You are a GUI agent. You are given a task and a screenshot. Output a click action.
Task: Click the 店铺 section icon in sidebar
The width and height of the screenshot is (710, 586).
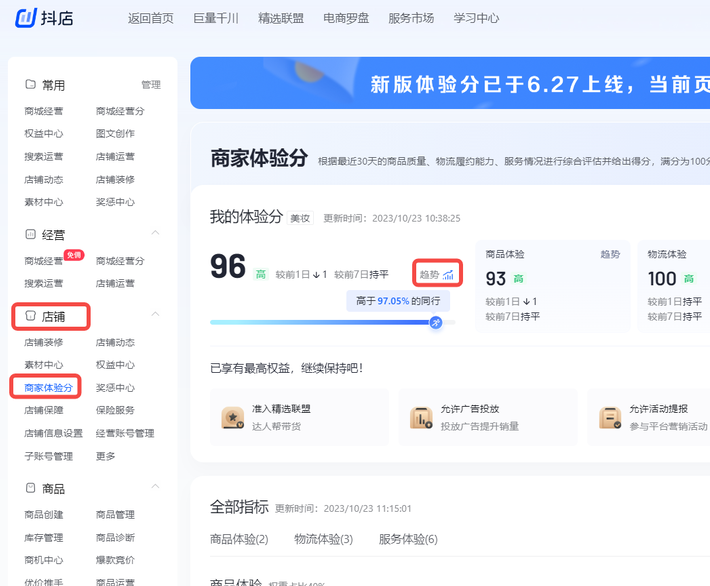click(x=30, y=315)
